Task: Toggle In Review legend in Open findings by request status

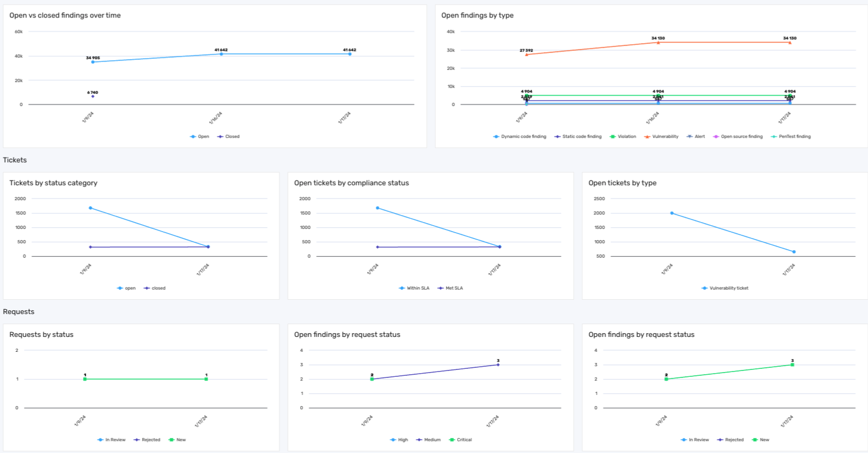Action: pos(695,440)
